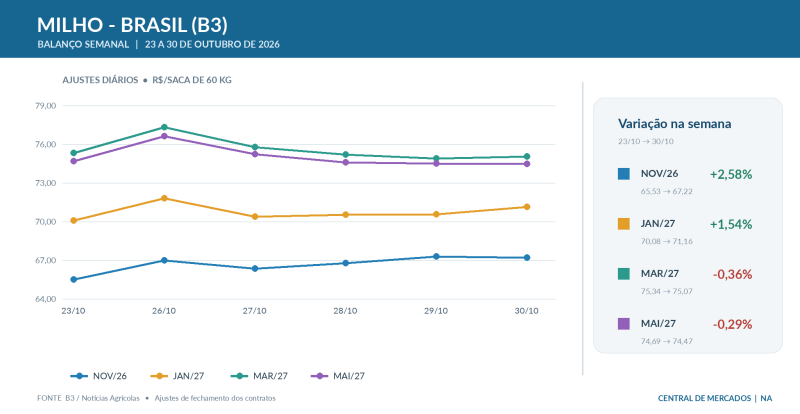Click the +2,58% weekly variation value

(731, 175)
